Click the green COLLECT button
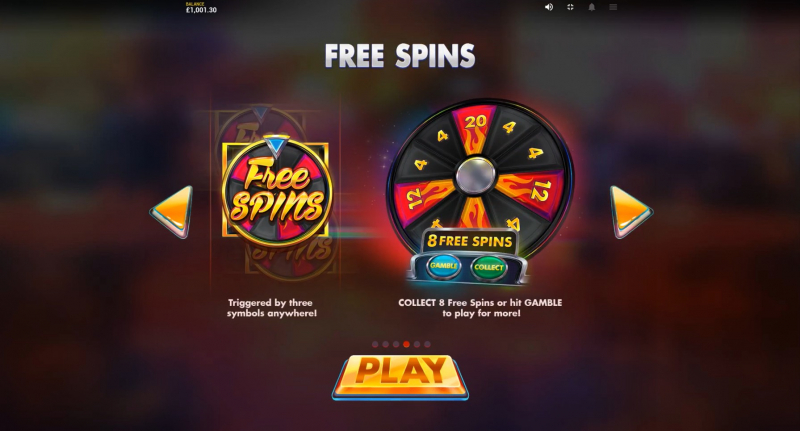800x431 pixels. click(488, 267)
